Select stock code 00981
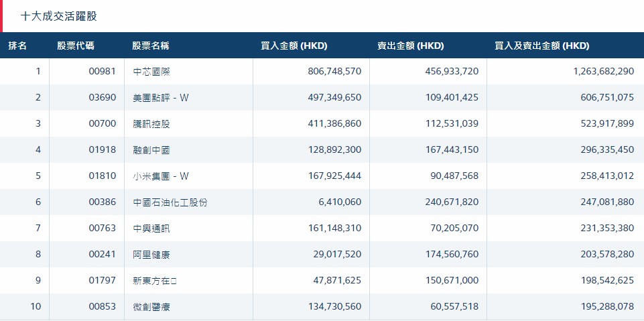Screen dimensions: 644x321 (103, 72)
